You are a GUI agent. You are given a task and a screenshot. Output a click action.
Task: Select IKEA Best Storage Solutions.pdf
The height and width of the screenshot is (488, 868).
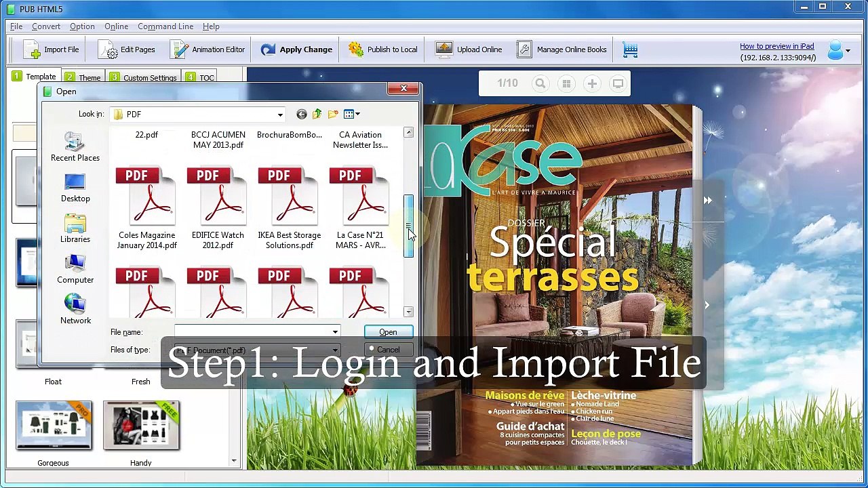click(x=290, y=209)
